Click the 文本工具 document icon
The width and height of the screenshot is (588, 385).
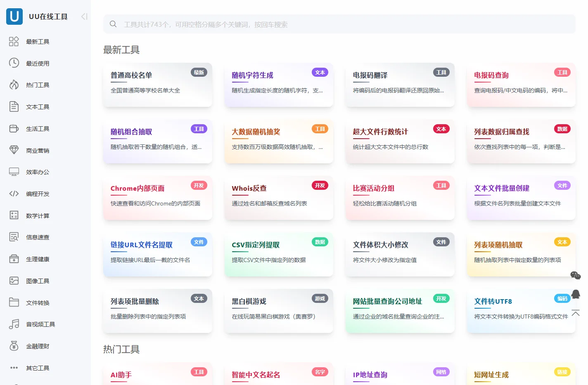[14, 106]
